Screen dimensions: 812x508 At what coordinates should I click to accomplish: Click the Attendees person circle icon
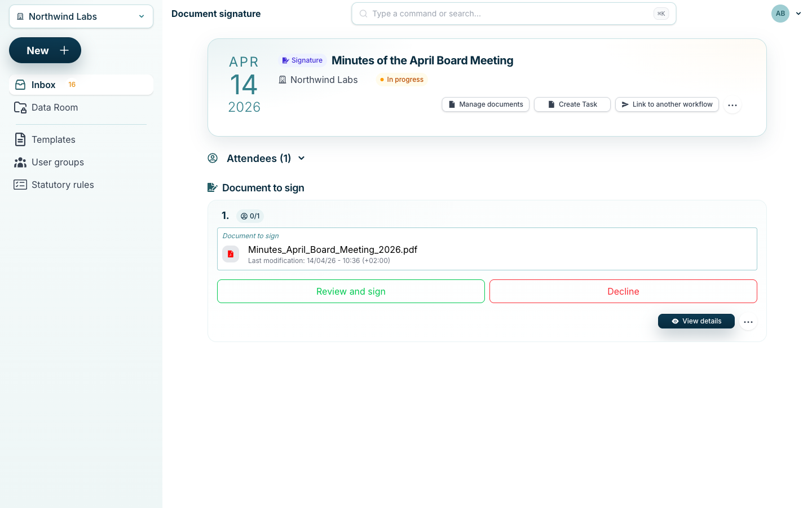point(213,158)
